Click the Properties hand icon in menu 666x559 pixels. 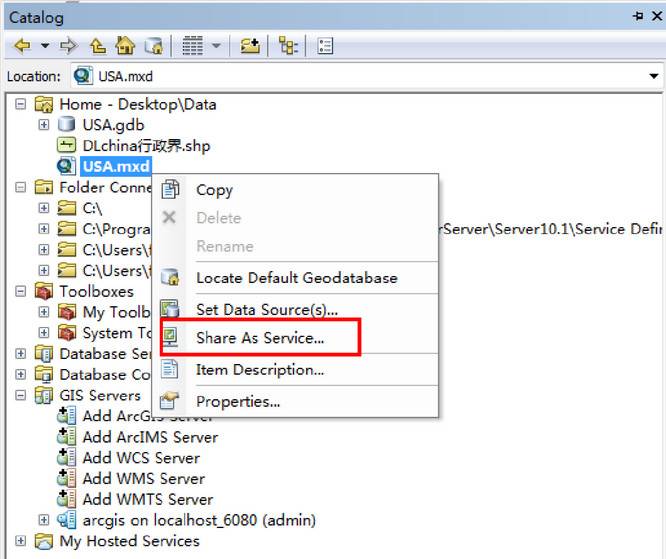tap(169, 401)
